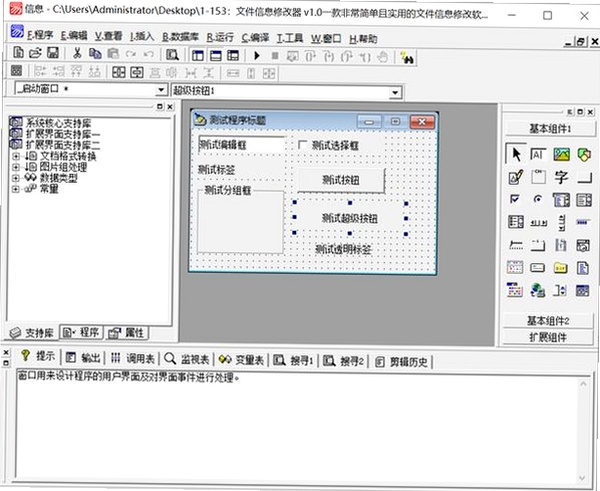This screenshot has height=491, width=600.
Task: Switch to the 调用表 tab
Action: (133, 359)
